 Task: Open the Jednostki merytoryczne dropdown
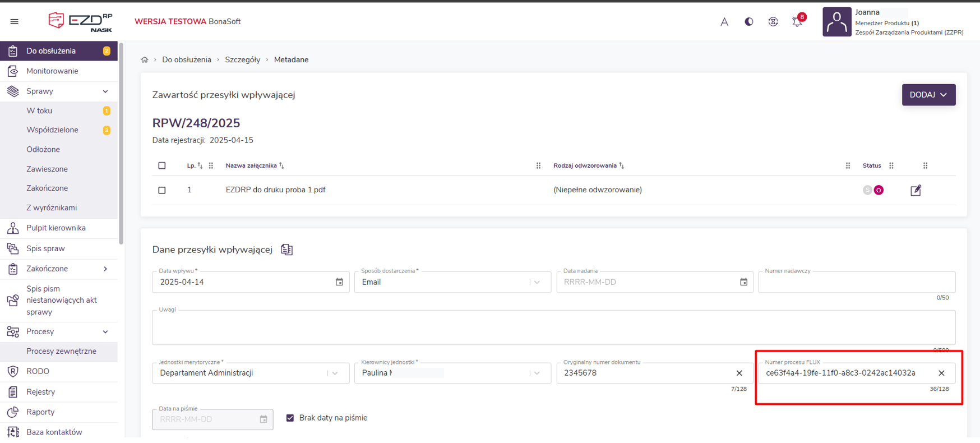(335, 373)
